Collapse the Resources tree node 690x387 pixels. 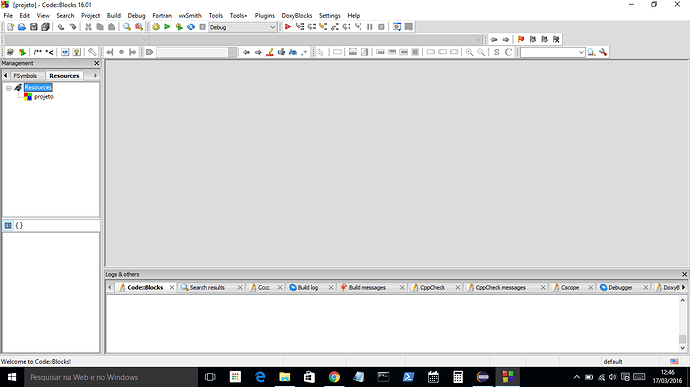point(8,88)
